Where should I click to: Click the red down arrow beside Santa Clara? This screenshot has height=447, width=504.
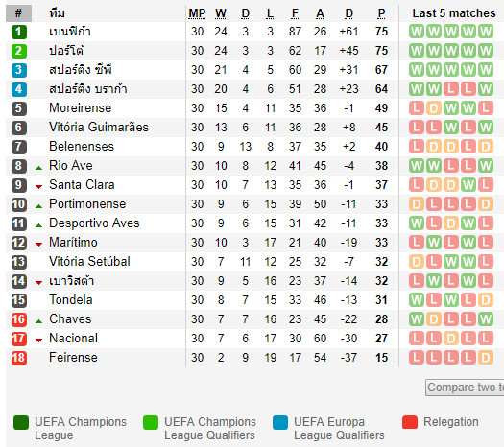tap(39, 187)
